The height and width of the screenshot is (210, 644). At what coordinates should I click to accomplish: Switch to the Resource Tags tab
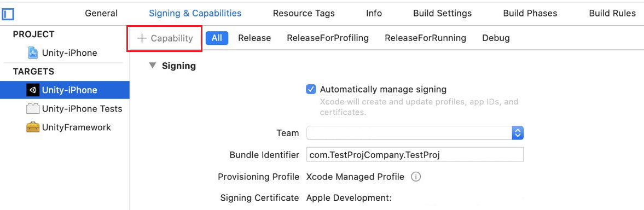click(304, 13)
